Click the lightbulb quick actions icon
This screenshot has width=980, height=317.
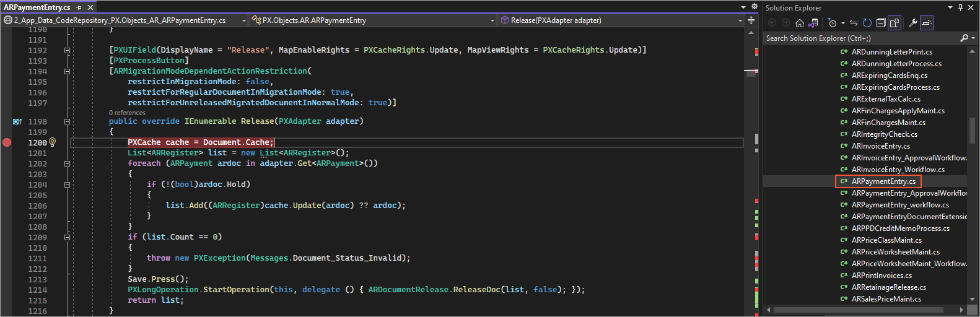53,142
